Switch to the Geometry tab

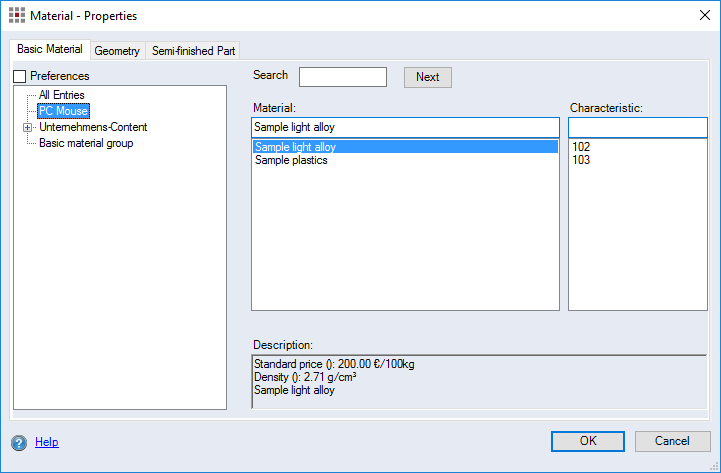click(117, 50)
